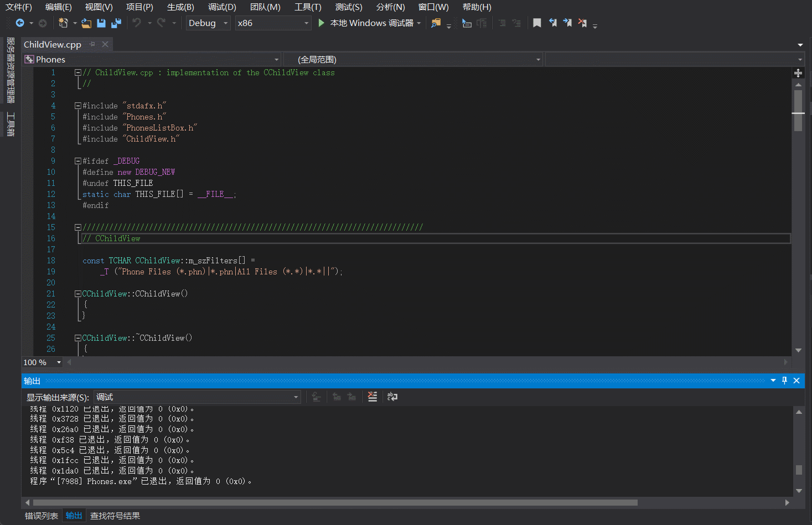Start 本地 Windows 调试器 debugging
The width and height of the screenshot is (812, 525).
point(371,23)
